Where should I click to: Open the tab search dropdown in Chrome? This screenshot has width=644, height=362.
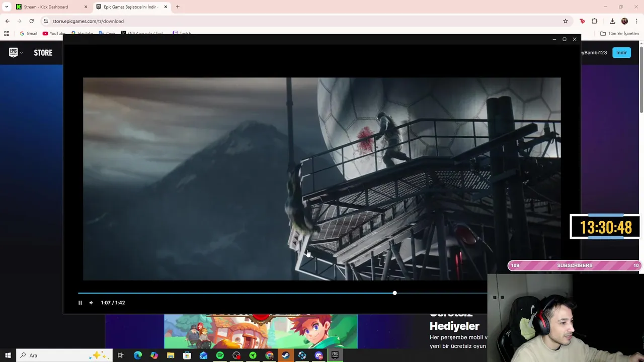(x=7, y=7)
